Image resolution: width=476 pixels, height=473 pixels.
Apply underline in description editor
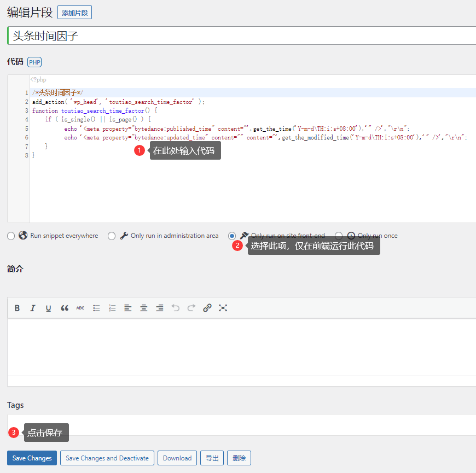click(x=49, y=308)
